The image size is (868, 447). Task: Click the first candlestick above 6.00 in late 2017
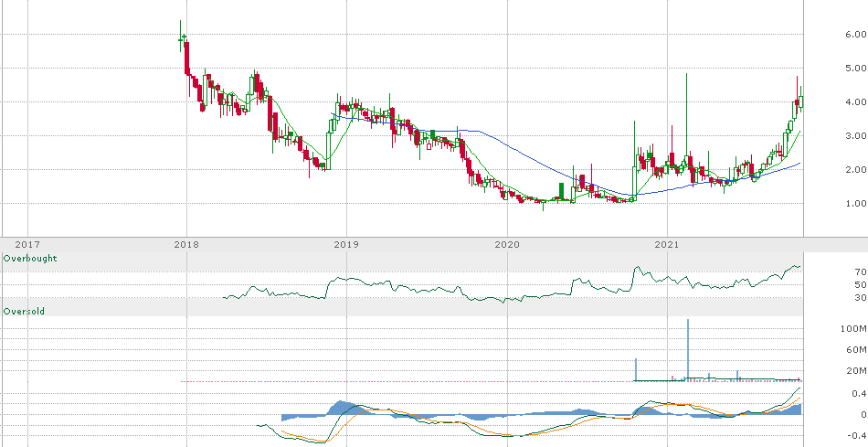pyautogui.click(x=181, y=36)
